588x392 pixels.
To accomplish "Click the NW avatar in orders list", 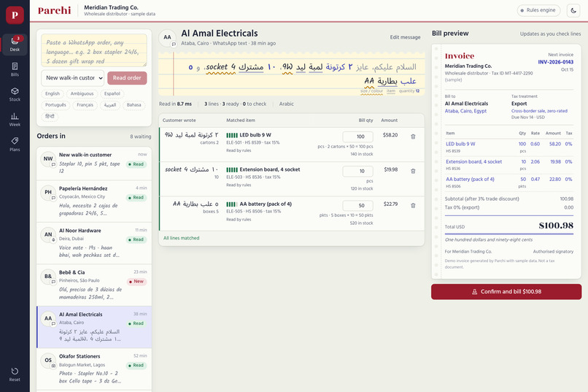I will pyautogui.click(x=48, y=158).
